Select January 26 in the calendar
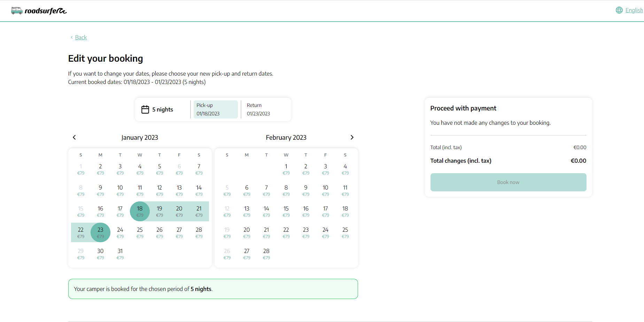 (x=160, y=232)
